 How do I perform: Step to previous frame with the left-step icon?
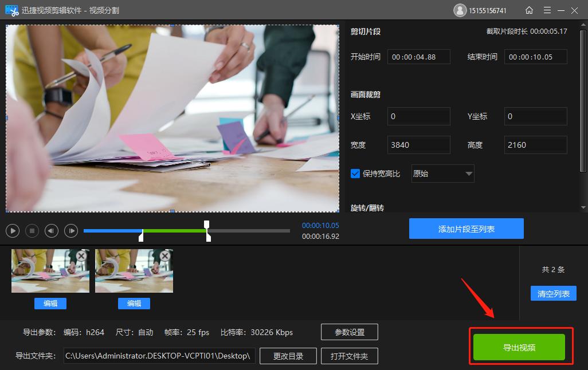(x=52, y=230)
